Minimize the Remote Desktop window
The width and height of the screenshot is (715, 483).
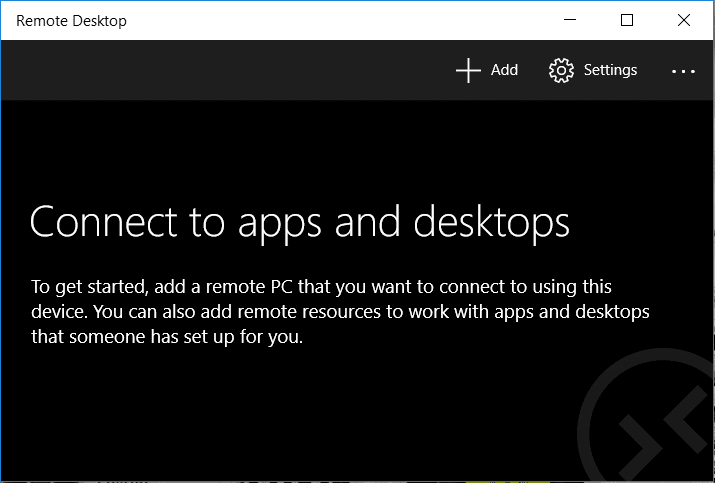(570, 20)
